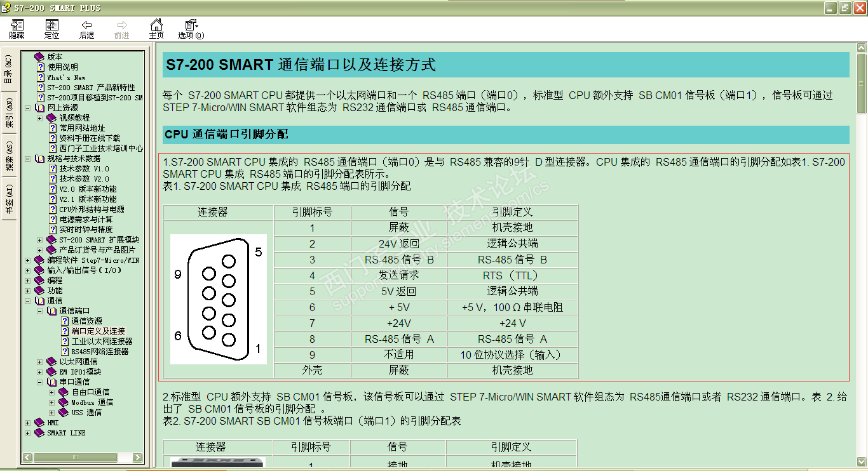Expand the S7-200 SMART 扩展模块 node
Image resolution: width=868 pixels, height=471 pixels.
tap(40, 240)
